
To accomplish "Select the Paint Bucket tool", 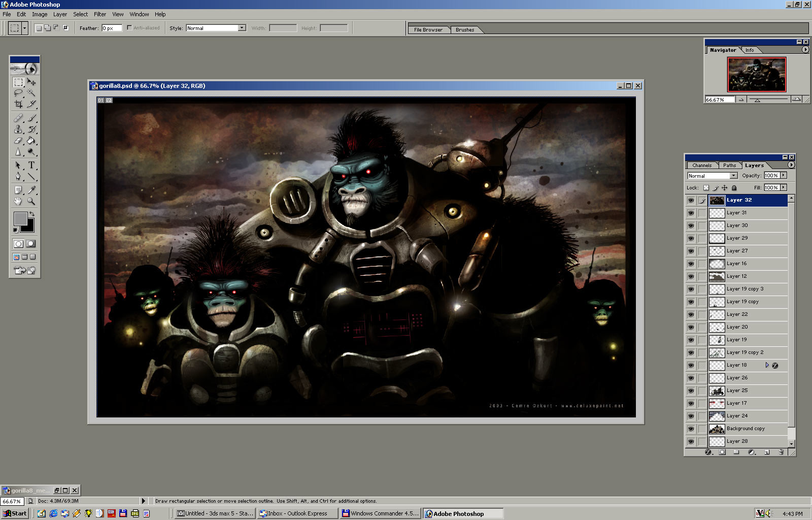I will point(31,141).
